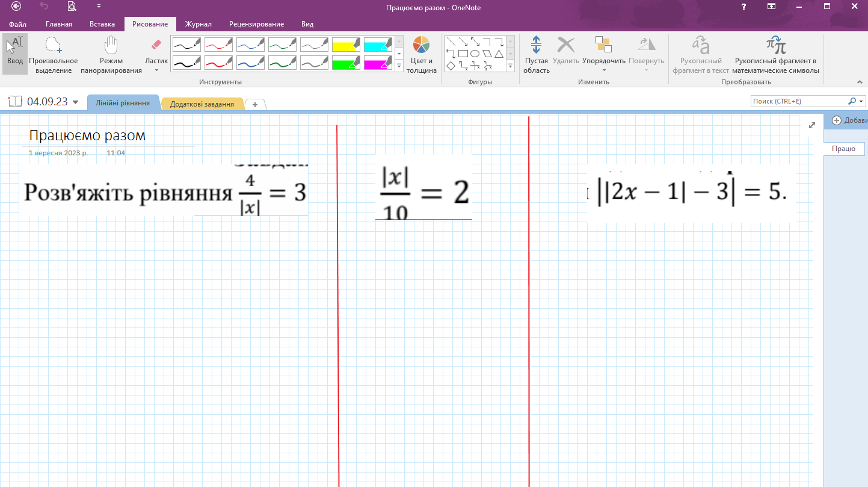Select the Произвольное выделение lasso tool
The image size is (868, 487).
(x=53, y=54)
